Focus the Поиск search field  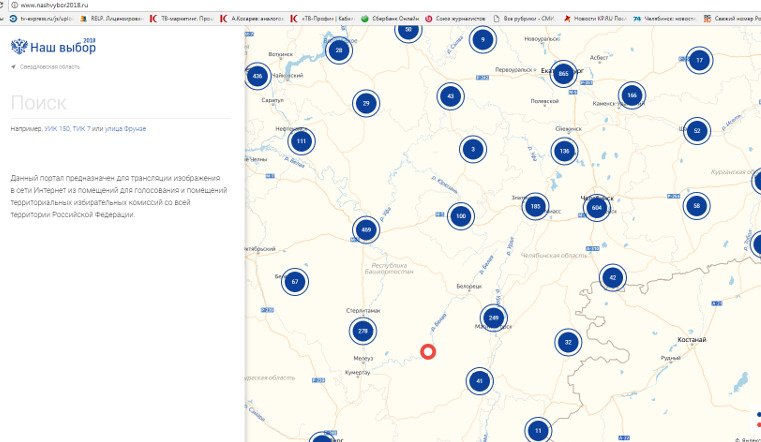(x=120, y=103)
